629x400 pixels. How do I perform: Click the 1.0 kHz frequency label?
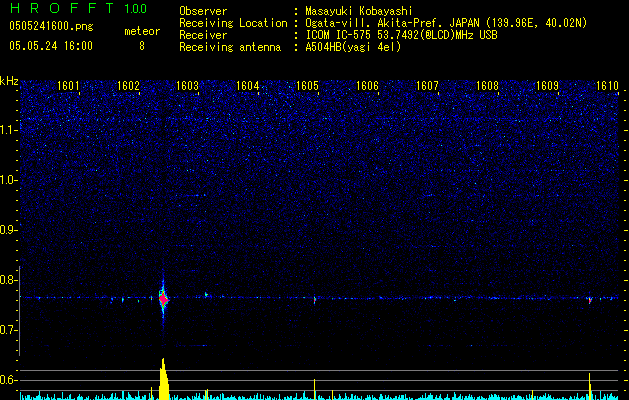point(7,180)
